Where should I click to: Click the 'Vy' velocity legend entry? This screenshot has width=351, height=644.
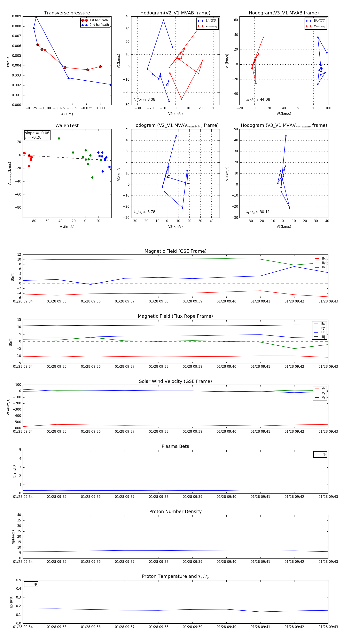click(320, 393)
